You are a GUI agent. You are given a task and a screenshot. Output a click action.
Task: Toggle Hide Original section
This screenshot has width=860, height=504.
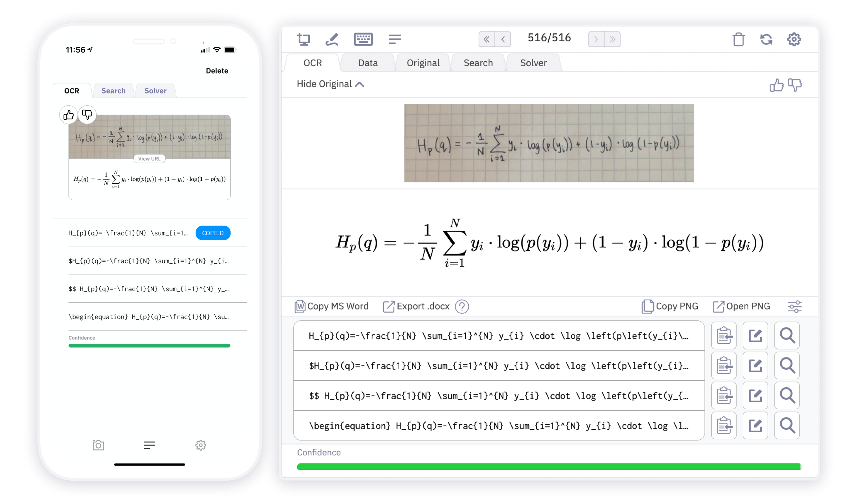coord(330,84)
